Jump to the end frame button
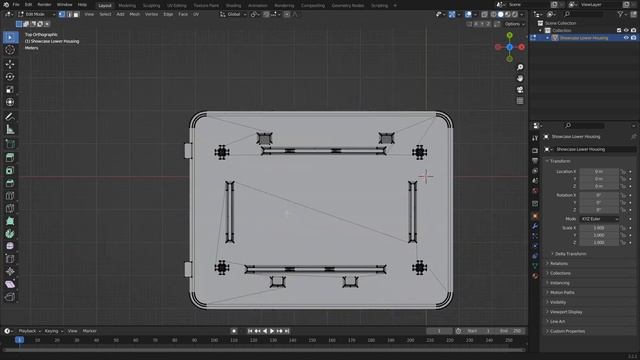640x360 pixels. [287, 331]
